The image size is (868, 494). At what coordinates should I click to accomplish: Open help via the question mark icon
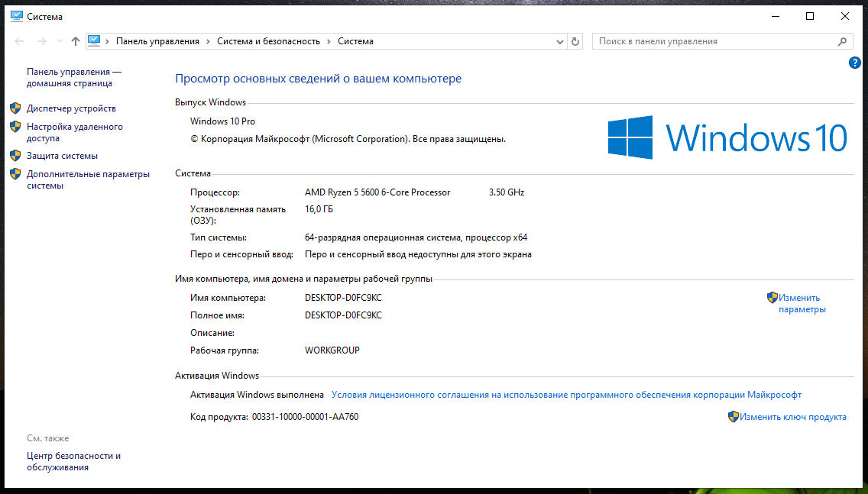coord(855,63)
